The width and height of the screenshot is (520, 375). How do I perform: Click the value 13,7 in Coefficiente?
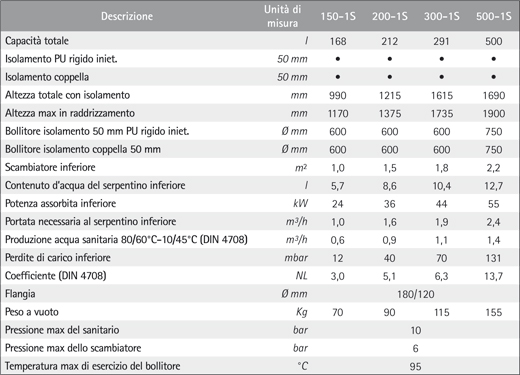click(494, 276)
